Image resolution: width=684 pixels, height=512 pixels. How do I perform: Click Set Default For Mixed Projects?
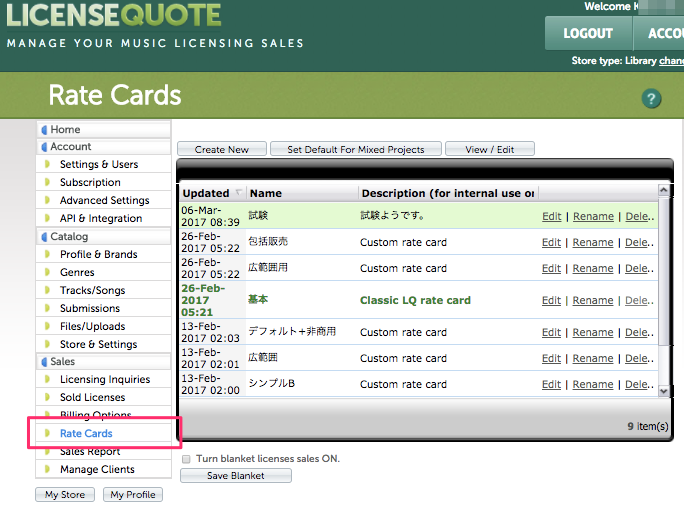[355, 149]
